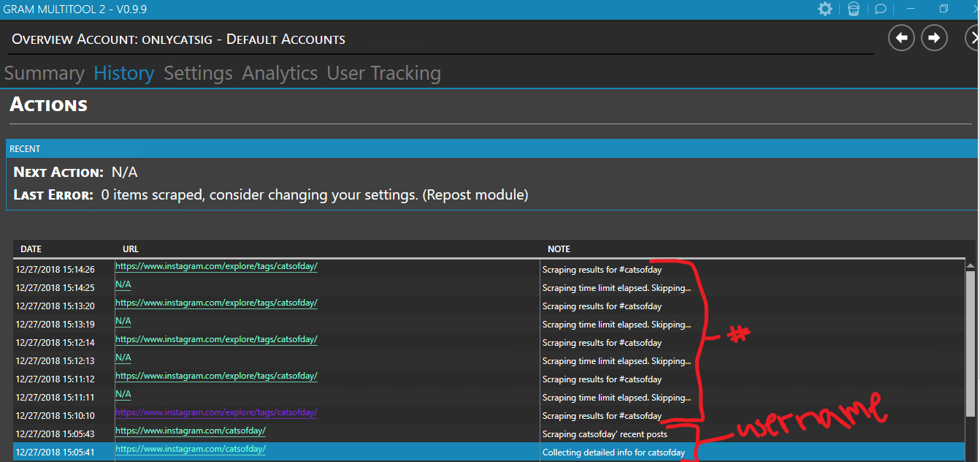Click the URL column header
This screenshot has height=462, width=980.
131,249
